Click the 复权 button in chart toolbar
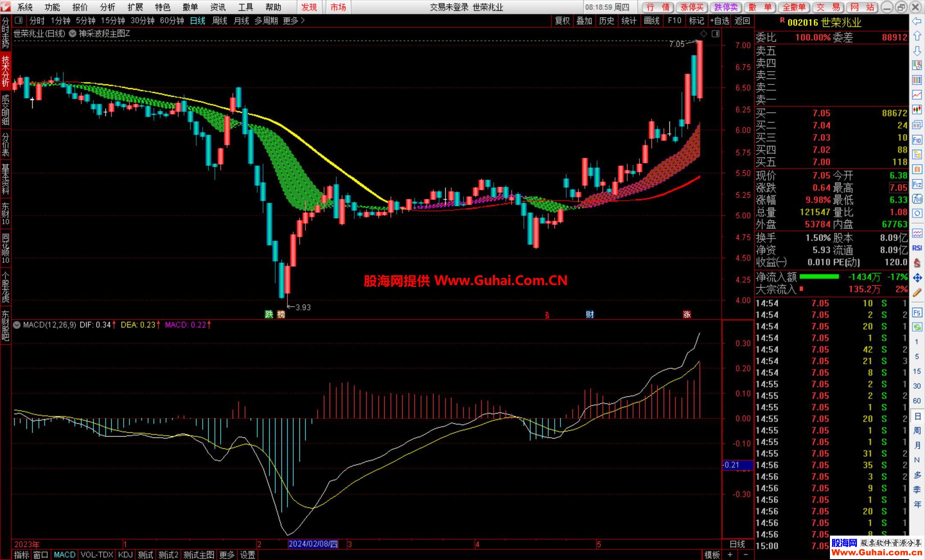Viewport: 925px width, 560px height. [x=562, y=21]
